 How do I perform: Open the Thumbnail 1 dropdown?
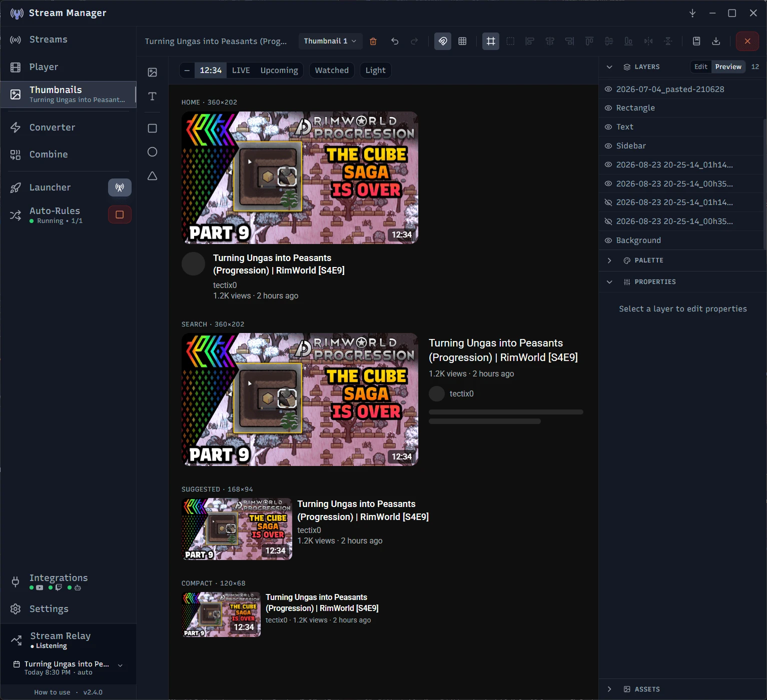(x=330, y=41)
